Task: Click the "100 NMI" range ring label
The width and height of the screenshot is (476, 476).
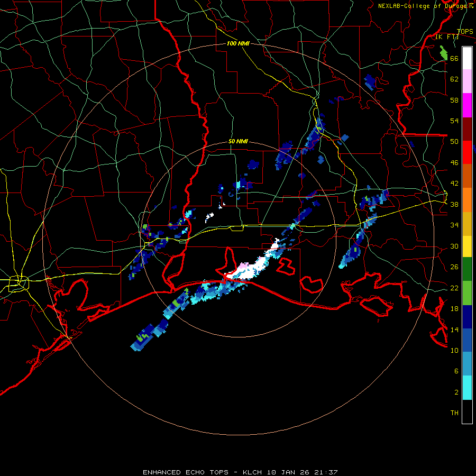Action: 238,43
